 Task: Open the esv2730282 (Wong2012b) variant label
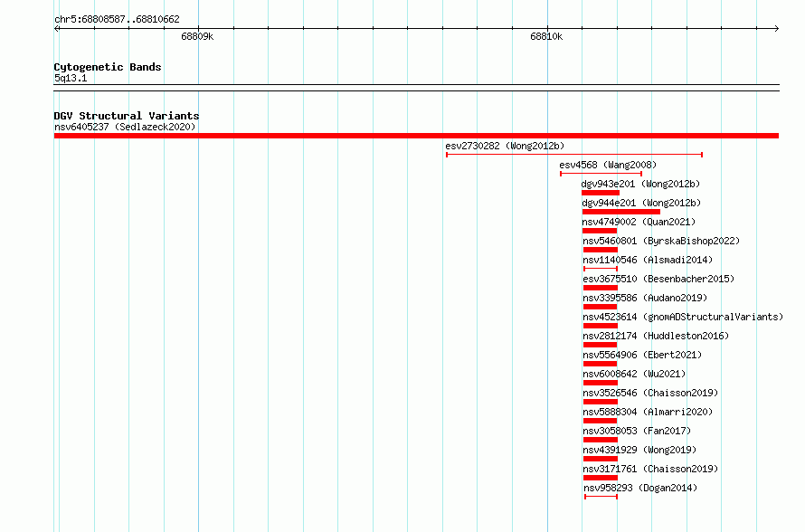505,146
